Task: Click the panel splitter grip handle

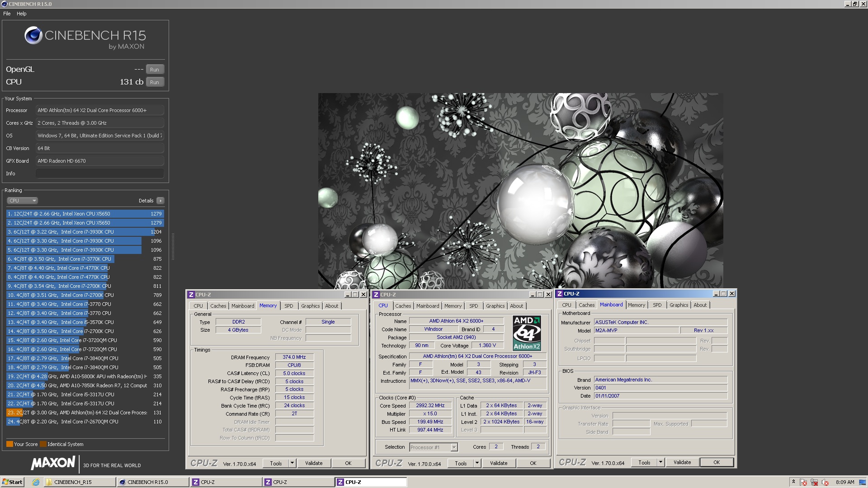Action: tap(173, 246)
